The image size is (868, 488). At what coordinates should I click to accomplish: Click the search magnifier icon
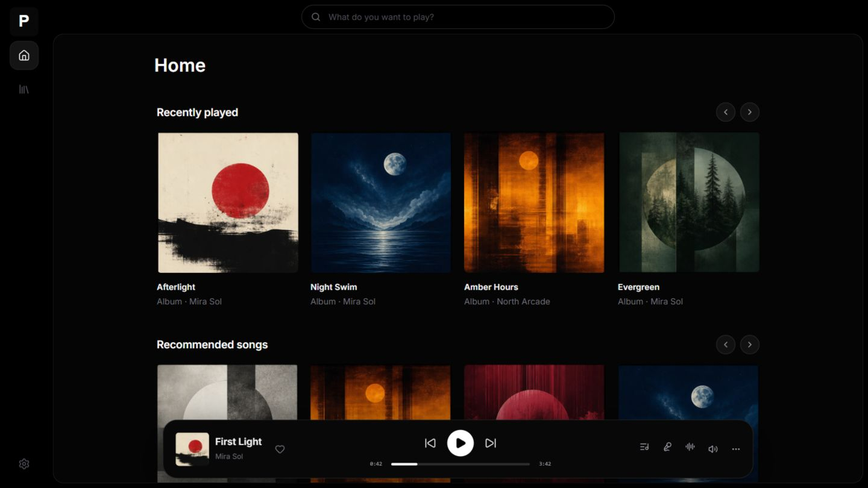[316, 17]
